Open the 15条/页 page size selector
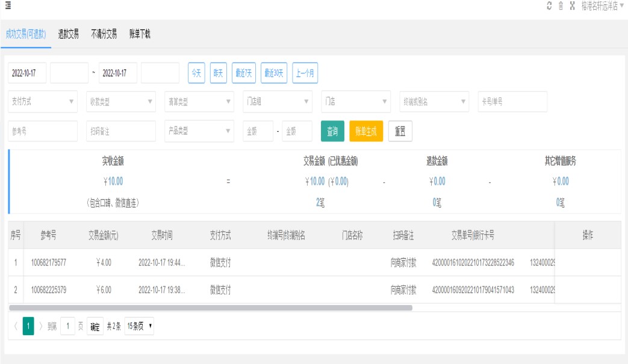Viewport: 628px width, 364px height. 139,327
